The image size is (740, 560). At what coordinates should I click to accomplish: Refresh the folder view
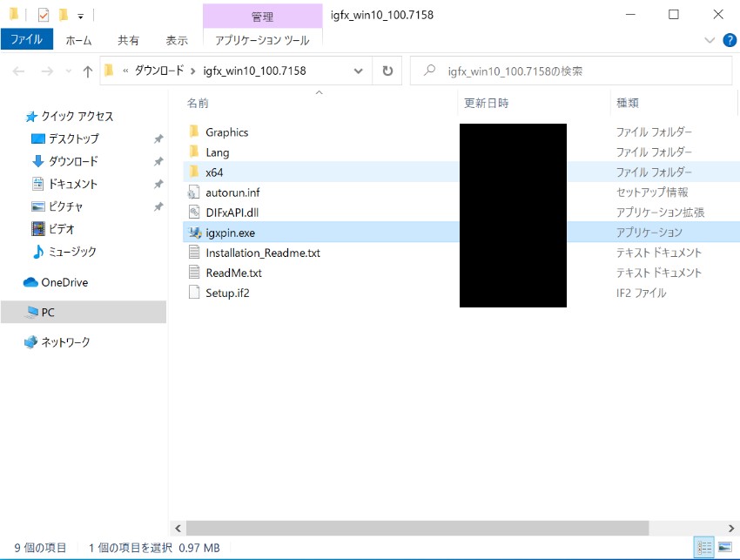point(387,71)
